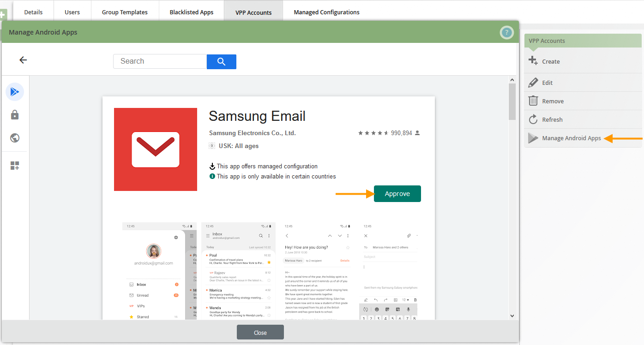This screenshot has height=345, width=644.
Task: Select the Blacklisted Apps tab
Action: point(191,12)
